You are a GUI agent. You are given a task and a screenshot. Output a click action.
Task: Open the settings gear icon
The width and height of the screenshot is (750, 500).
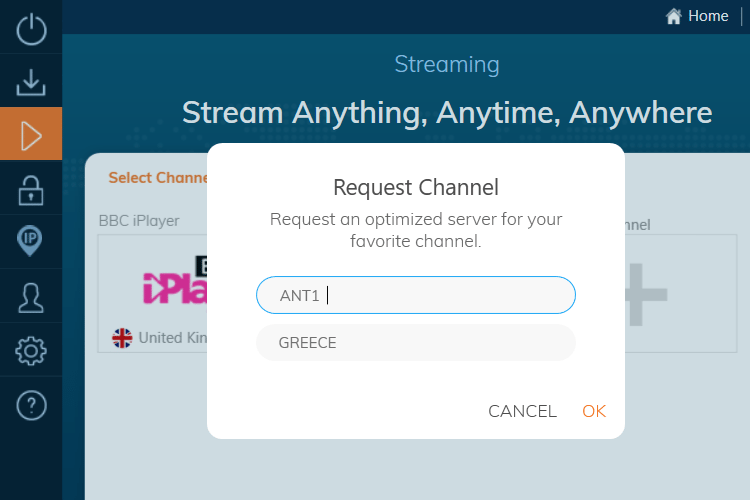(31, 351)
